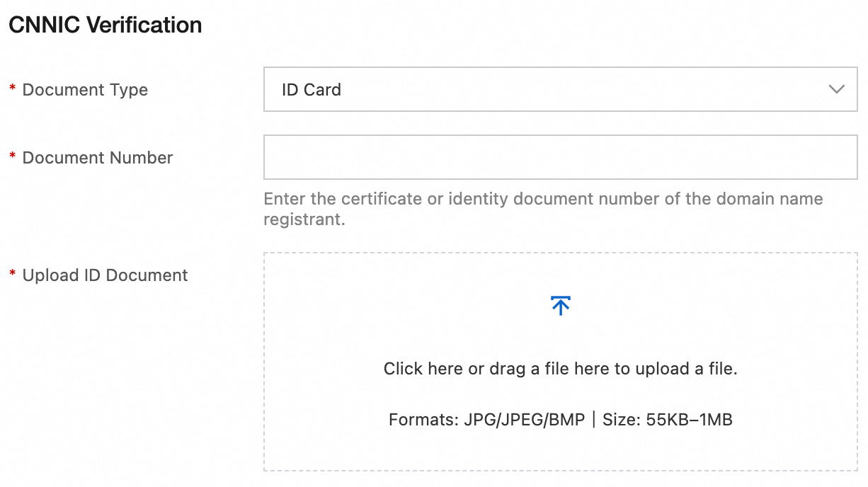Click the 'Document Type' field label
The width and height of the screenshot is (868, 487).
(85, 90)
